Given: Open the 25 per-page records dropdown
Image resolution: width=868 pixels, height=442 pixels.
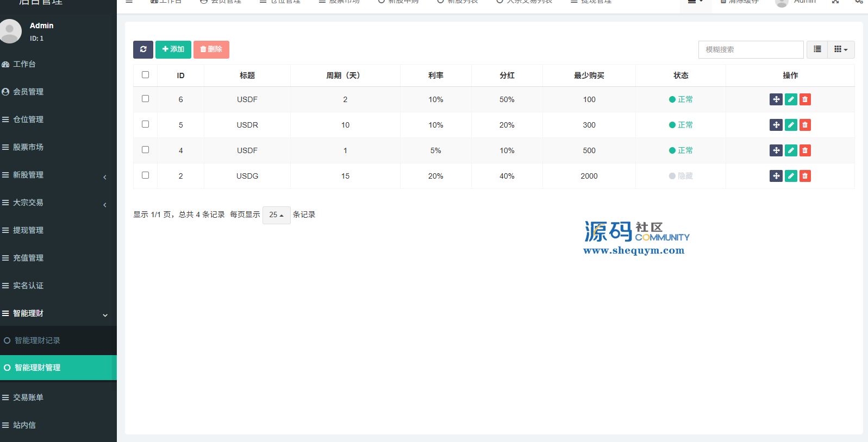Looking at the screenshot, I should [276, 215].
